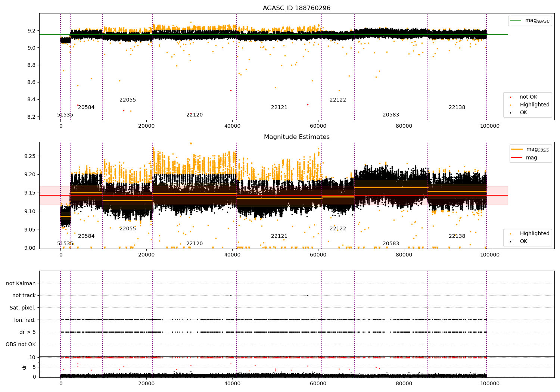This screenshot has width=560, height=392.
Task: Click OBSID label 20583 in the top plot
Action: [x=391, y=115]
